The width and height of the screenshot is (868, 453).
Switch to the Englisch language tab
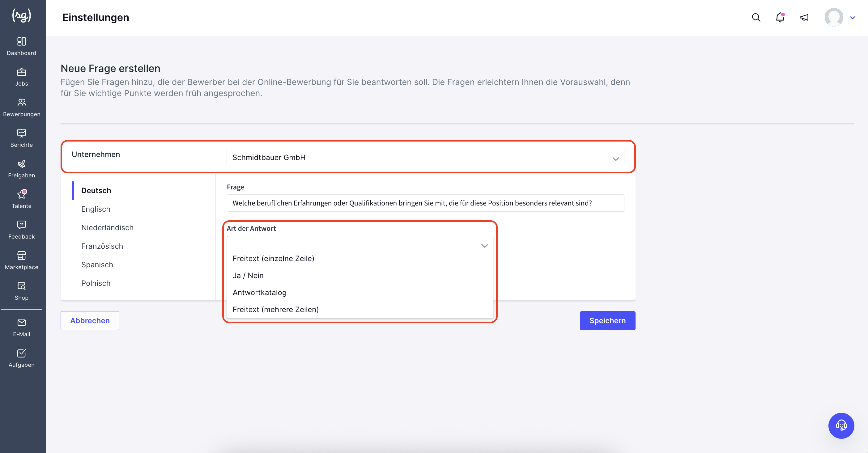click(x=96, y=209)
